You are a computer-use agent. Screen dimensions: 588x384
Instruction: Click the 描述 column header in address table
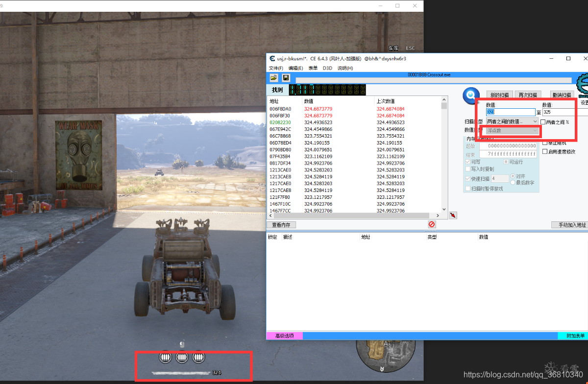(x=288, y=237)
